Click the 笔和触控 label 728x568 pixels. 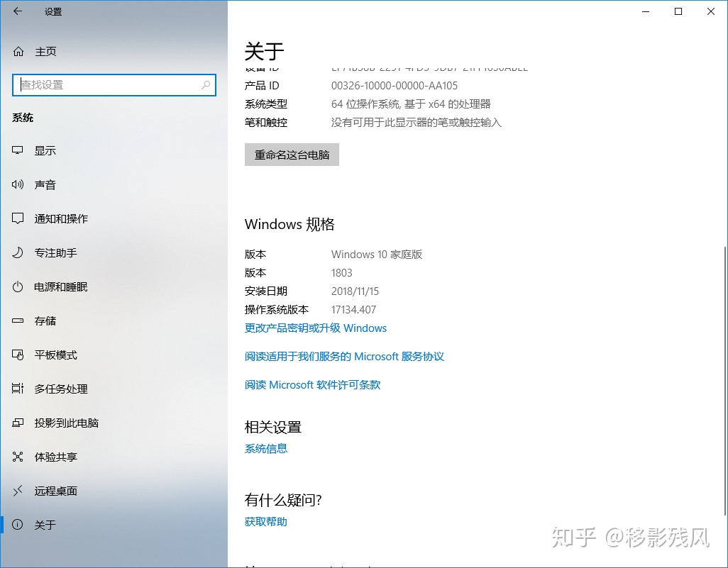click(266, 123)
